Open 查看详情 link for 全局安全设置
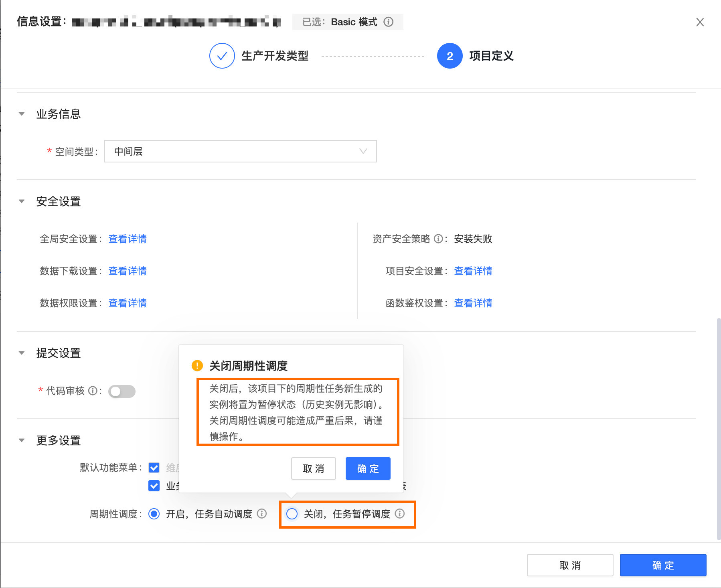721x588 pixels. 128,239
